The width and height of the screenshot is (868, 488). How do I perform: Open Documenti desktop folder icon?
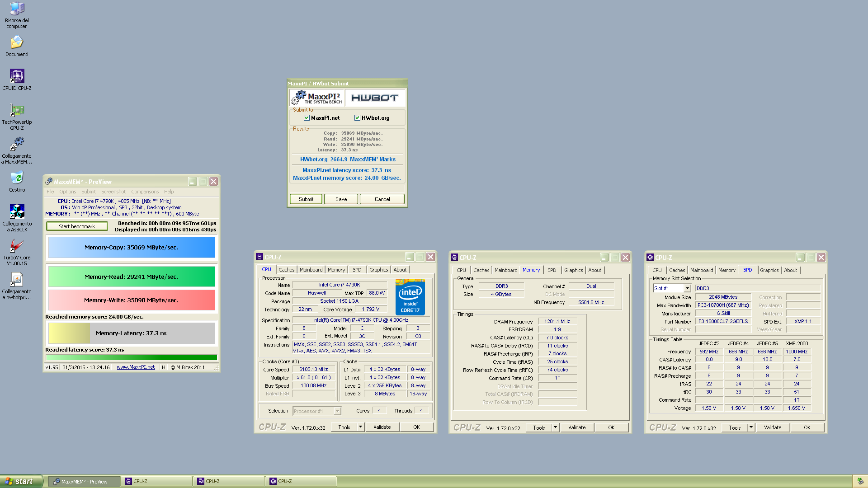pyautogui.click(x=17, y=46)
